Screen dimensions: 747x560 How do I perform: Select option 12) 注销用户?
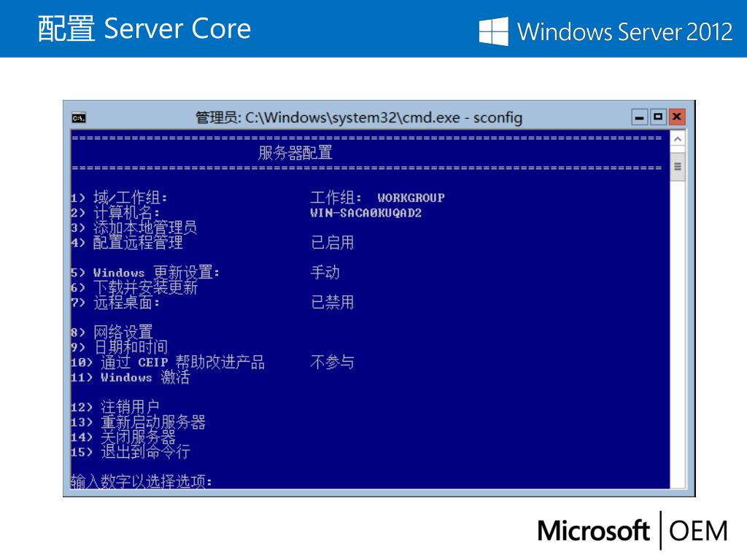tap(115, 407)
